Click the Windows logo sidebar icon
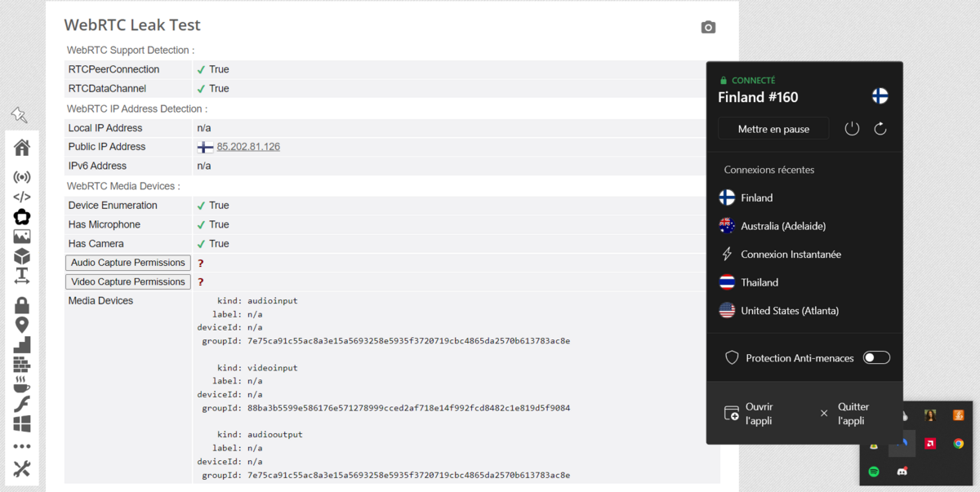980x492 pixels. click(22, 424)
